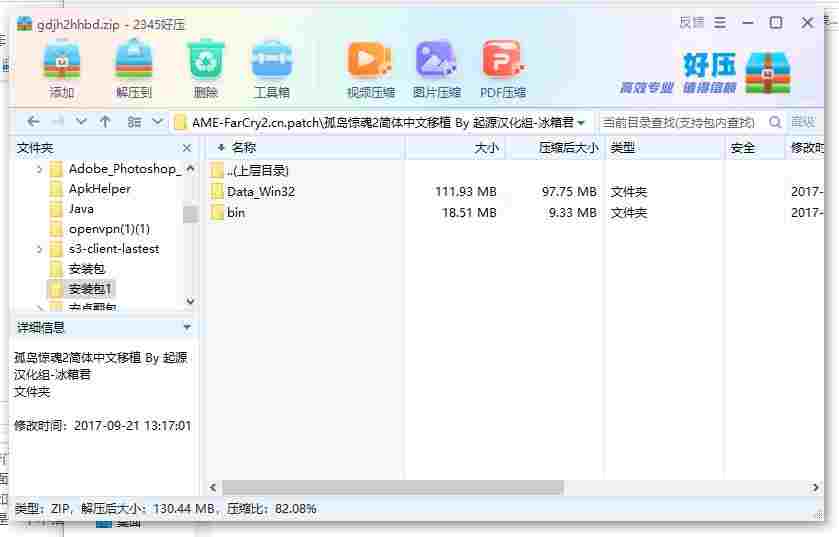Go up one directory level arrow
The image size is (839, 537).
pos(105,122)
